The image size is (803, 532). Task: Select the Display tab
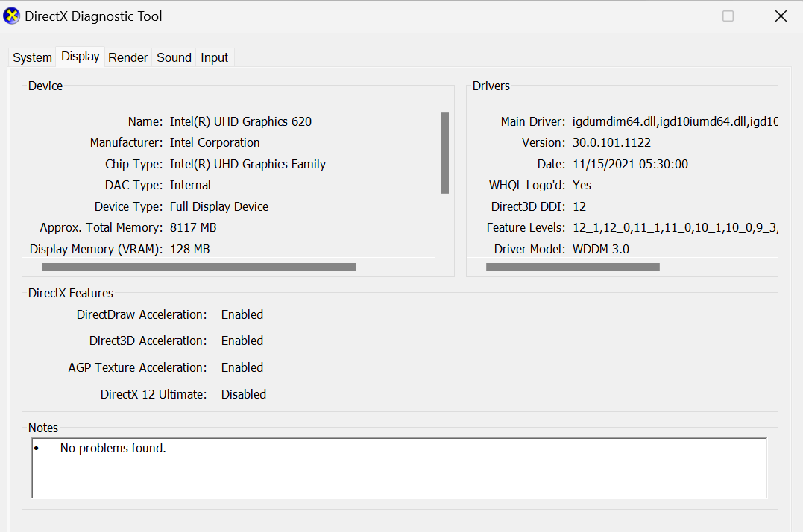tap(81, 57)
